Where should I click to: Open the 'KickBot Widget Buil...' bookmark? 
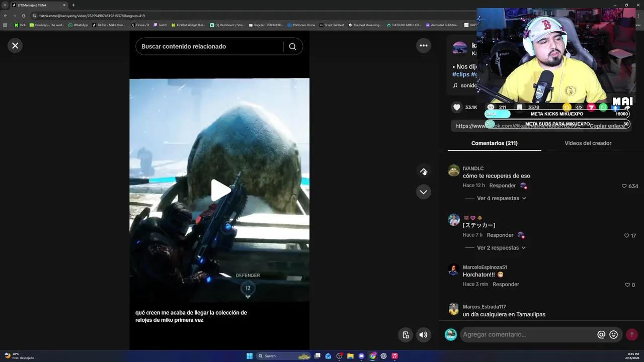point(188,25)
